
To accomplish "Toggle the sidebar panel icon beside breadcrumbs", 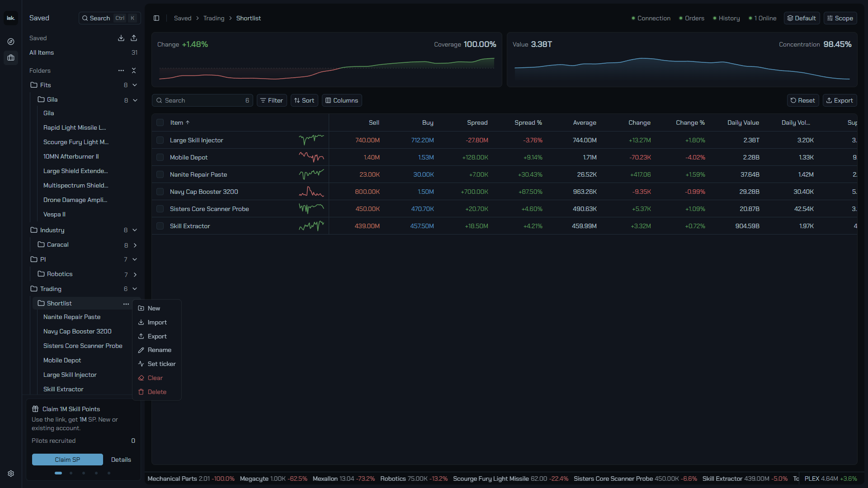I will 156,18.
